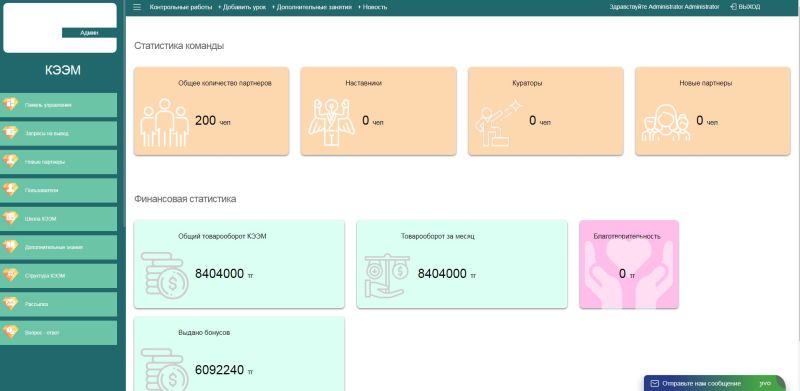Click 0 чел value in Наставники card
Image resolution: width=800 pixels, height=391 pixels.
pyautogui.click(x=372, y=121)
